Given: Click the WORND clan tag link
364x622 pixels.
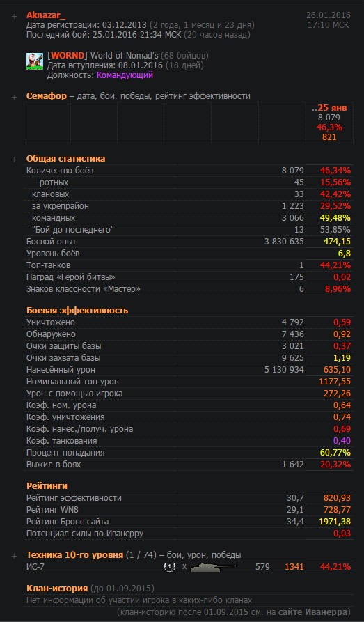Looking at the screenshot, I should [x=68, y=55].
